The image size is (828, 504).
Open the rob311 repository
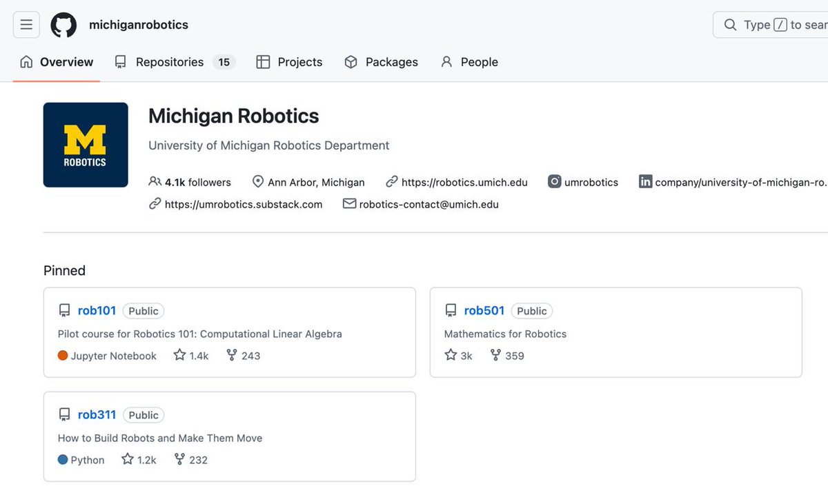pyautogui.click(x=97, y=414)
